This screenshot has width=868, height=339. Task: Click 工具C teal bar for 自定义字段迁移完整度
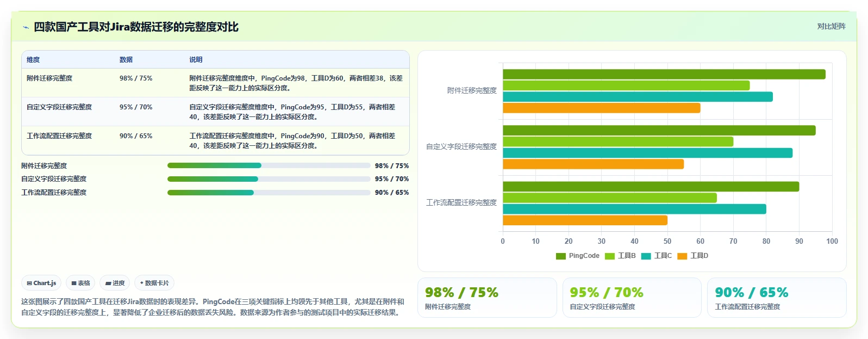647,153
